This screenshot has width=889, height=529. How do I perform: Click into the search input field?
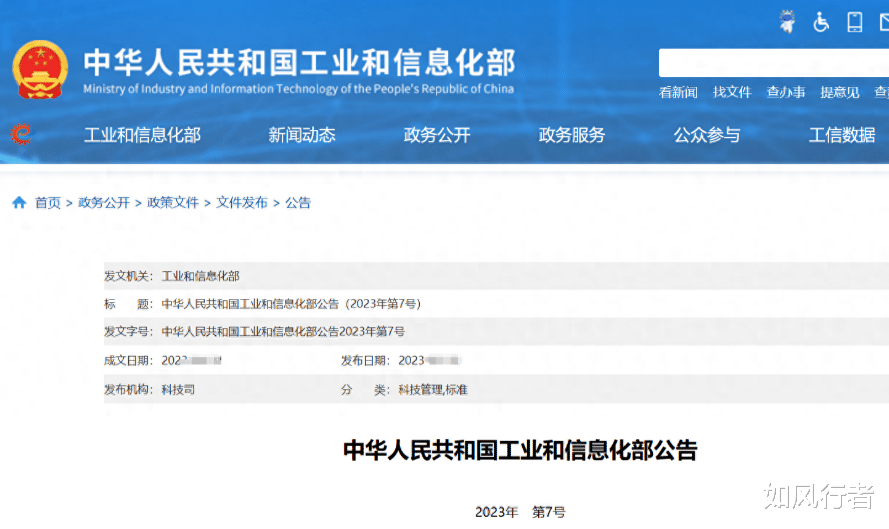click(x=774, y=62)
